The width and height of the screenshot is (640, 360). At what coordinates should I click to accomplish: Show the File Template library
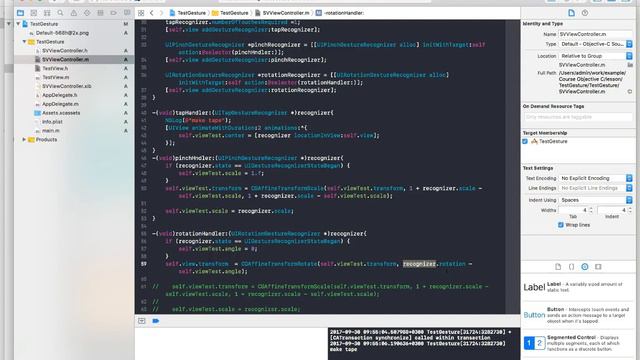pos(558,267)
